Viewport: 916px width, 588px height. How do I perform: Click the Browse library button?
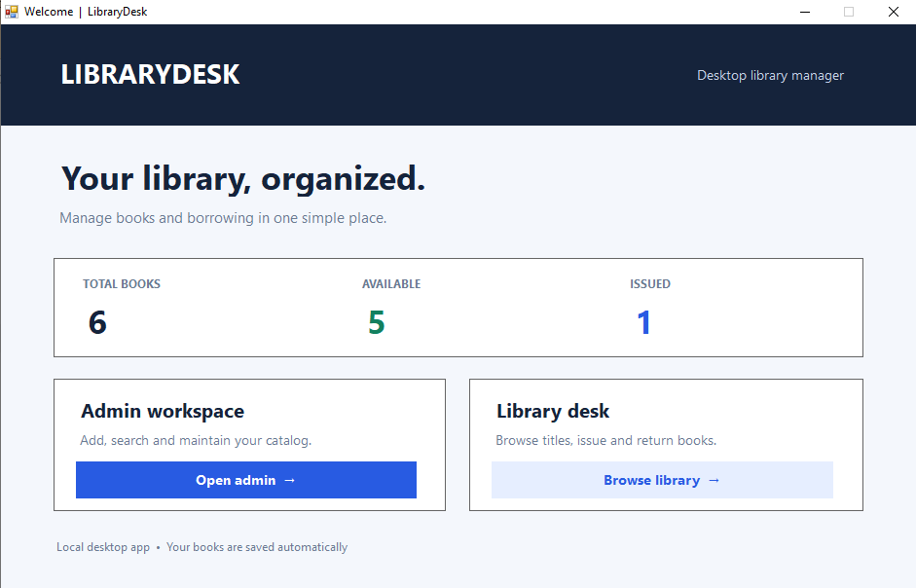(662, 480)
